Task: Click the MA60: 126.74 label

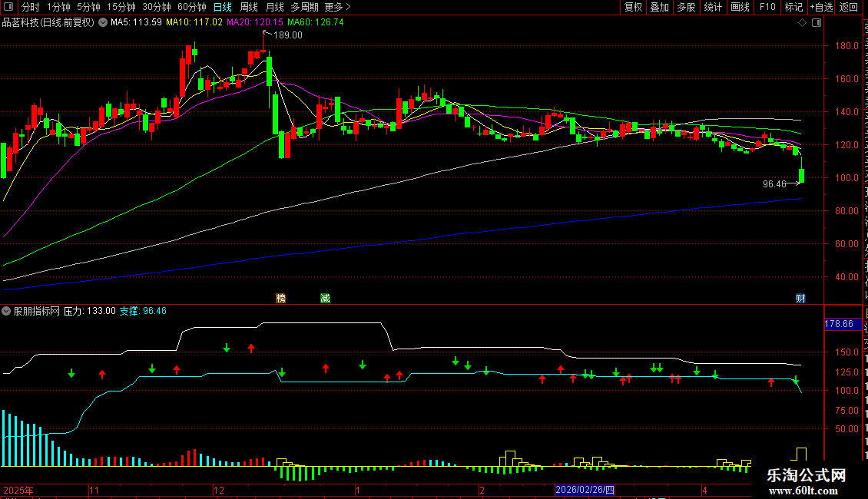Action: pyautogui.click(x=316, y=22)
